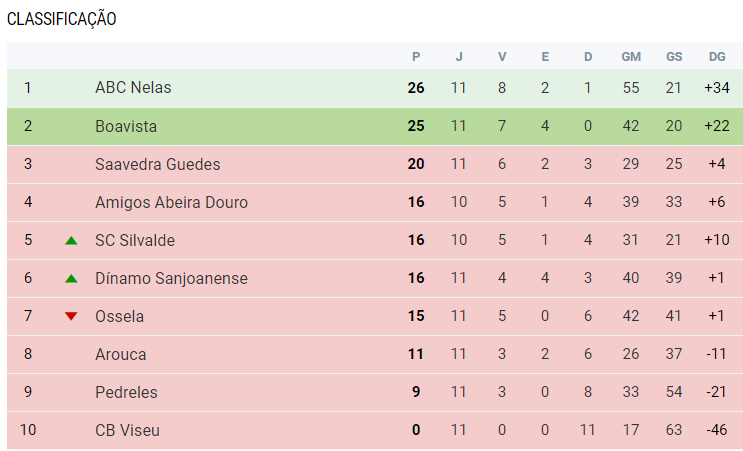Click the P points column header
This screenshot has height=451, width=743.
point(416,57)
